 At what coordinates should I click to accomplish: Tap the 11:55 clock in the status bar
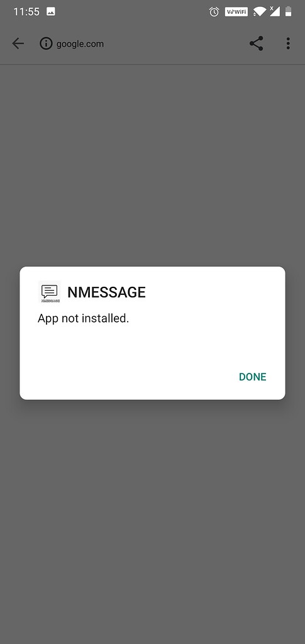tap(26, 11)
